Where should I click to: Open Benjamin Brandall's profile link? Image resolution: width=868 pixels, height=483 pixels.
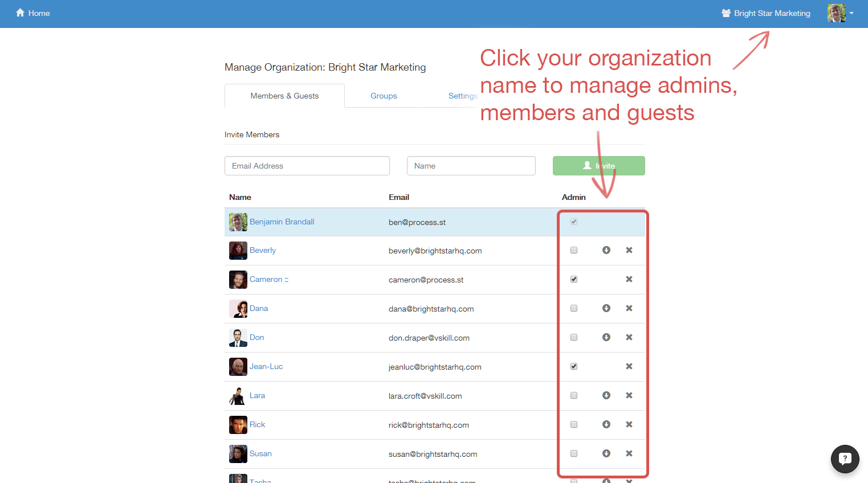point(282,222)
